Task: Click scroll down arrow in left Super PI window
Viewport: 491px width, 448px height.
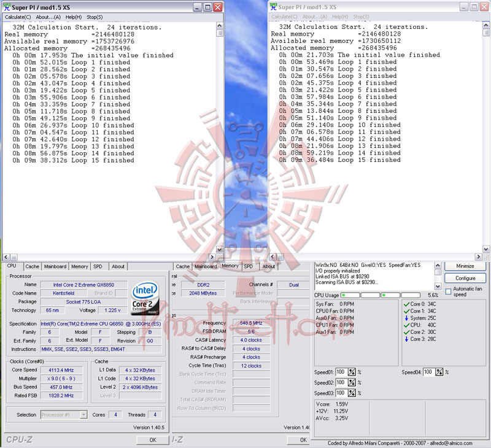Action: click(220, 250)
